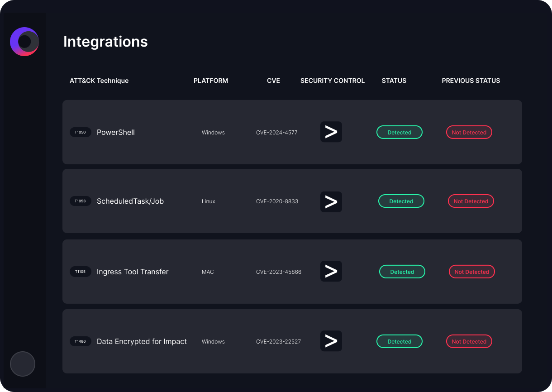Sort by STATUS column header
Screen dimensions: 552x392
[394, 81]
